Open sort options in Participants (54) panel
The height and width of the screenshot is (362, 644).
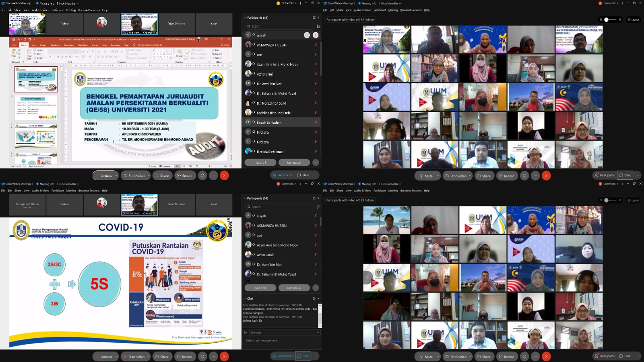pyautogui.click(x=318, y=207)
